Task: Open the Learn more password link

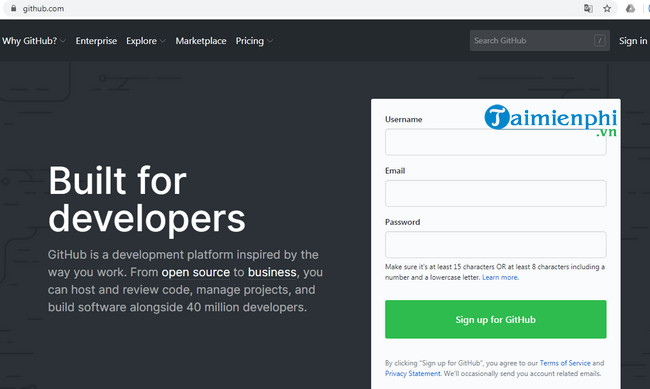Action: click(x=500, y=277)
